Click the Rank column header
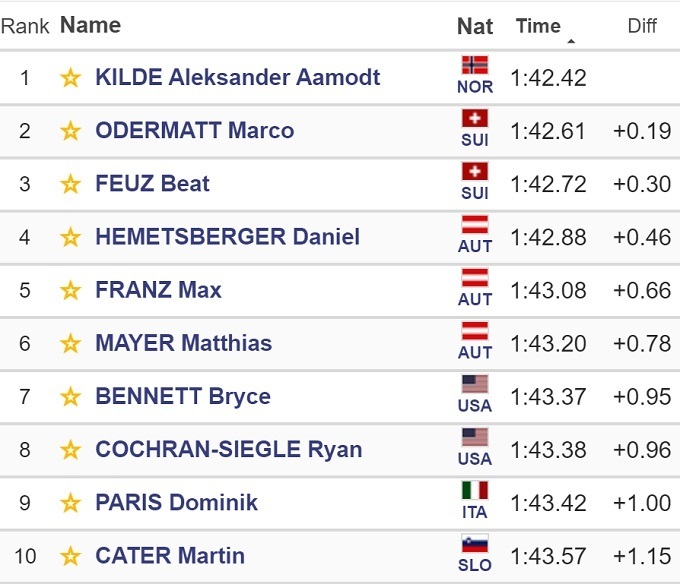Viewport: 680px width, 584px height. 25,26
